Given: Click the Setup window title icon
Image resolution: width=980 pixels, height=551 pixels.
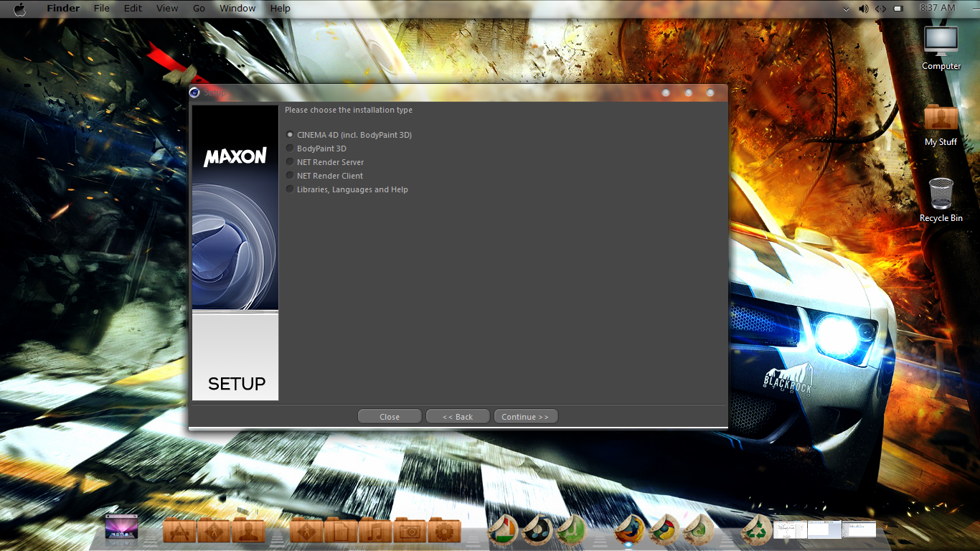Looking at the screenshot, I should click(x=194, y=92).
